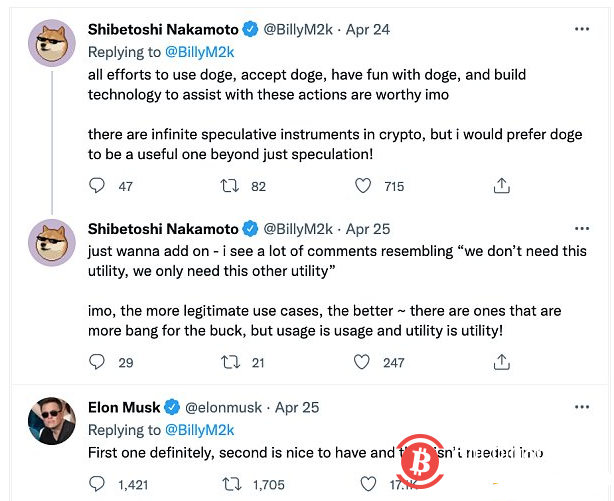Open more options on Elon Musk's tweet

[x=582, y=407]
